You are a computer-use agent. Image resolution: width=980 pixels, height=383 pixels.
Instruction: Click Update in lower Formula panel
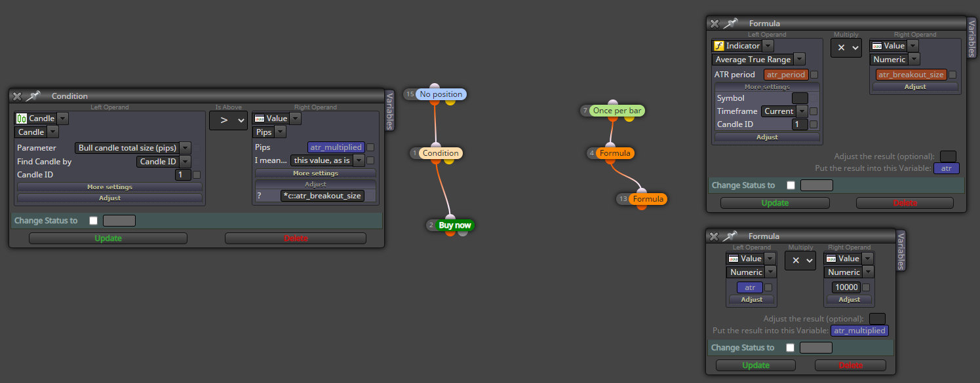tap(756, 365)
